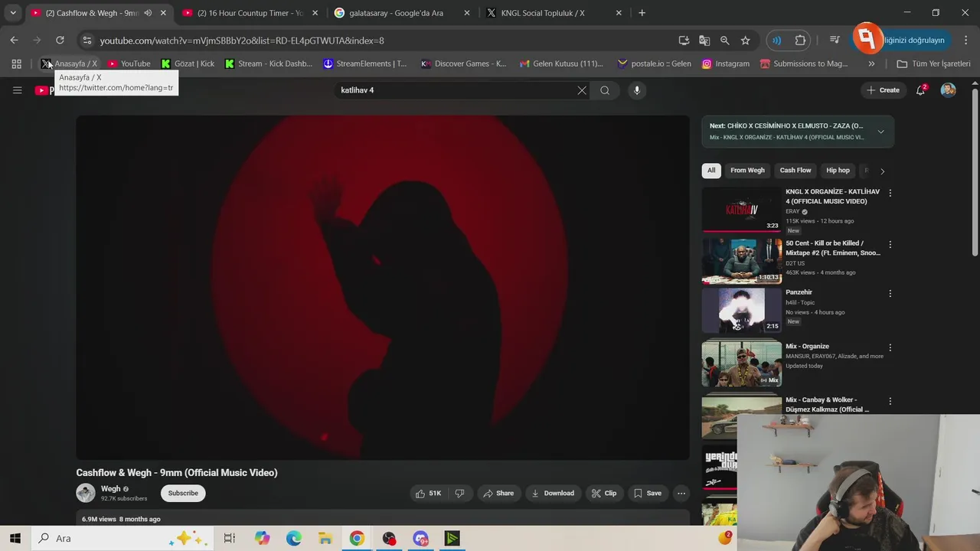This screenshot has height=551, width=980.
Task: Open the Wegh channel avatar
Action: coord(86,493)
